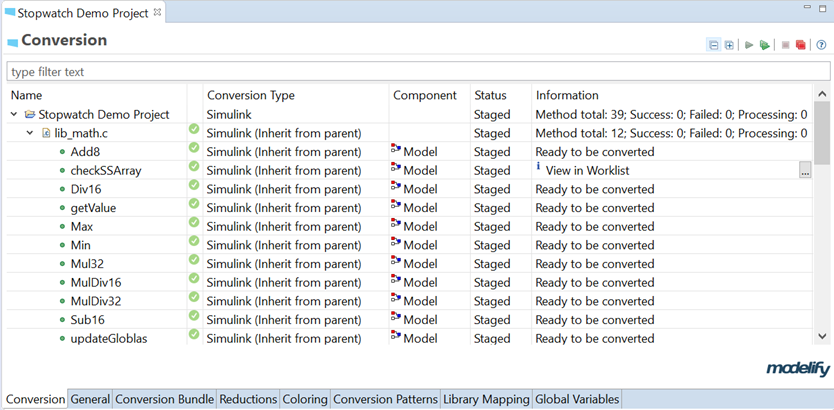The height and width of the screenshot is (410, 834).
Task: Click the single square Stop icon
Action: click(785, 45)
